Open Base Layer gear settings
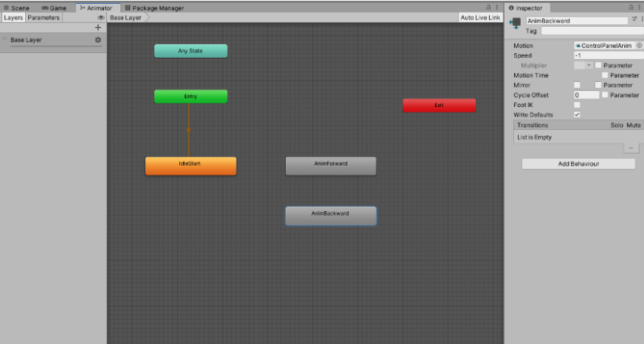This screenshot has height=344, width=644. click(x=97, y=39)
